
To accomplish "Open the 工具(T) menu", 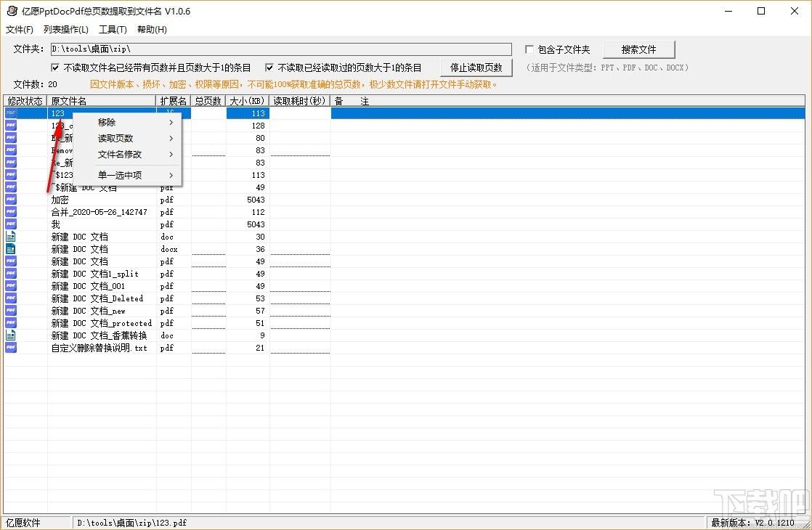I will click(x=113, y=30).
